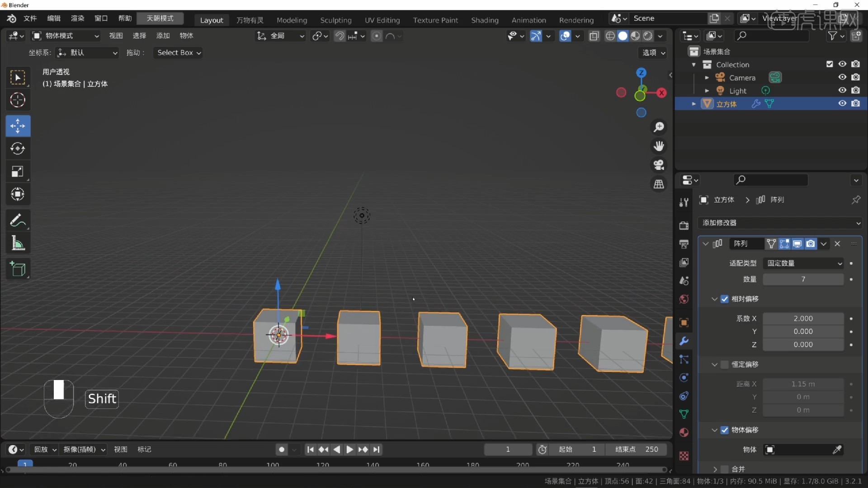The width and height of the screenshot is (868, 488).
Task: Open the Add Modifier (添加修改器) dropdown
Action: point(781,223)
